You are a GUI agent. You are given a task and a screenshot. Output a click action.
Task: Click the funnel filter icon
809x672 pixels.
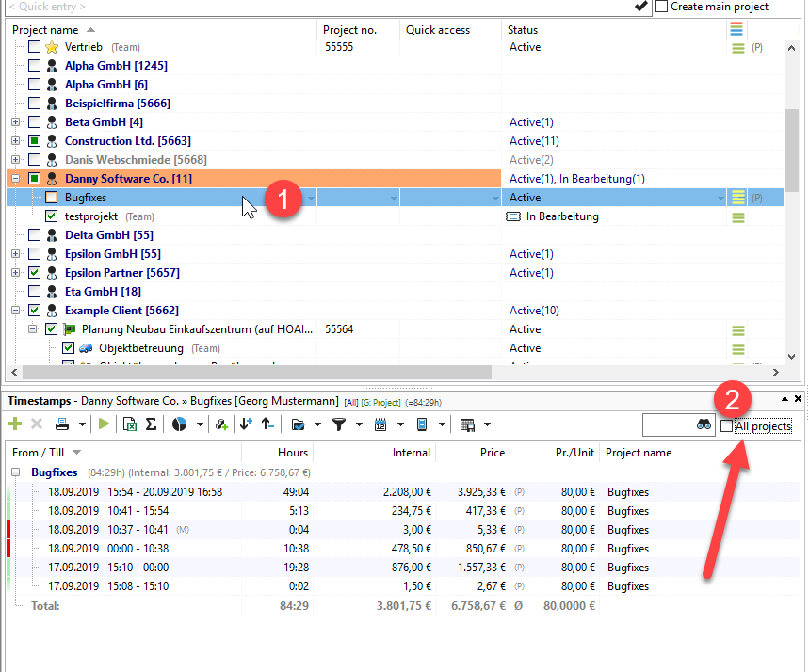pyautogui.click(x=339, y=424)
